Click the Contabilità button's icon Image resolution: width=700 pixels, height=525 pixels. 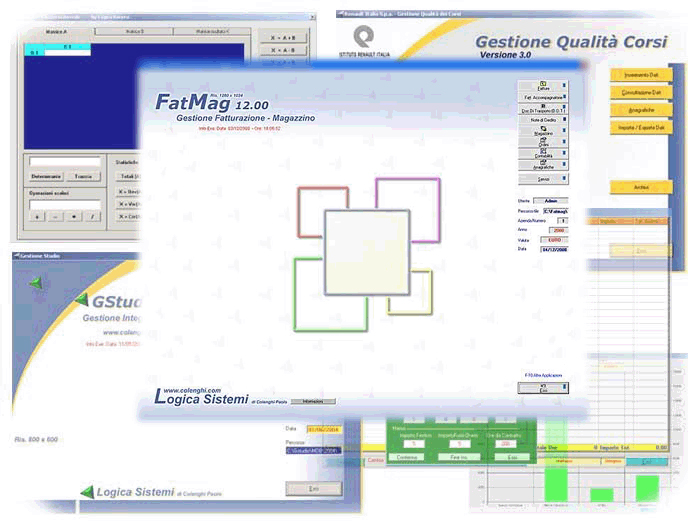point(543,151)
